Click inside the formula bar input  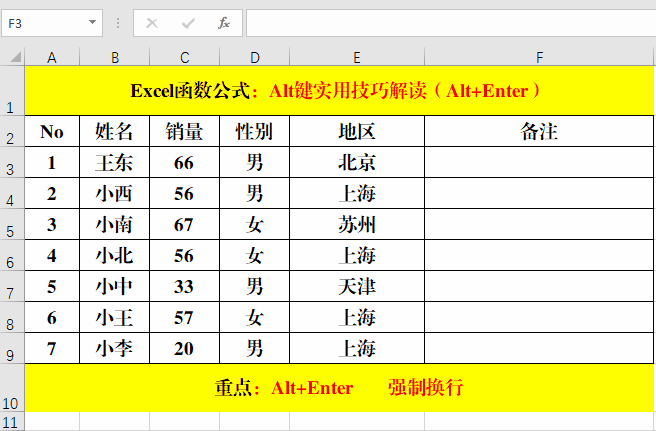[x=451, y=23]
